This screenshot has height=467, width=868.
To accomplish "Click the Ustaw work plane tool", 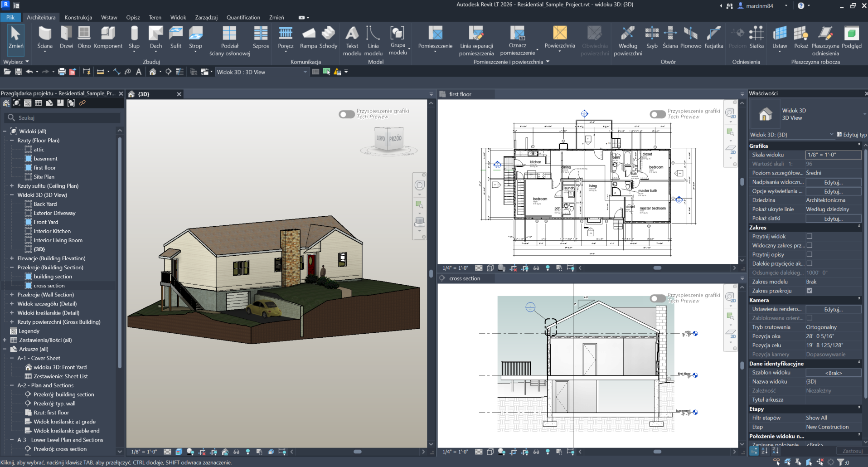I will (780, 38).
